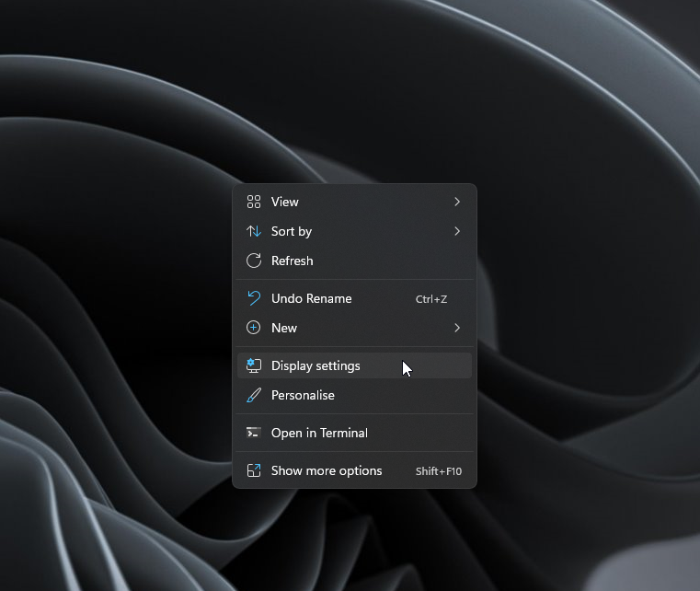Select Undo Rename menu entry
700x591 pixels.
click(354, 298)
